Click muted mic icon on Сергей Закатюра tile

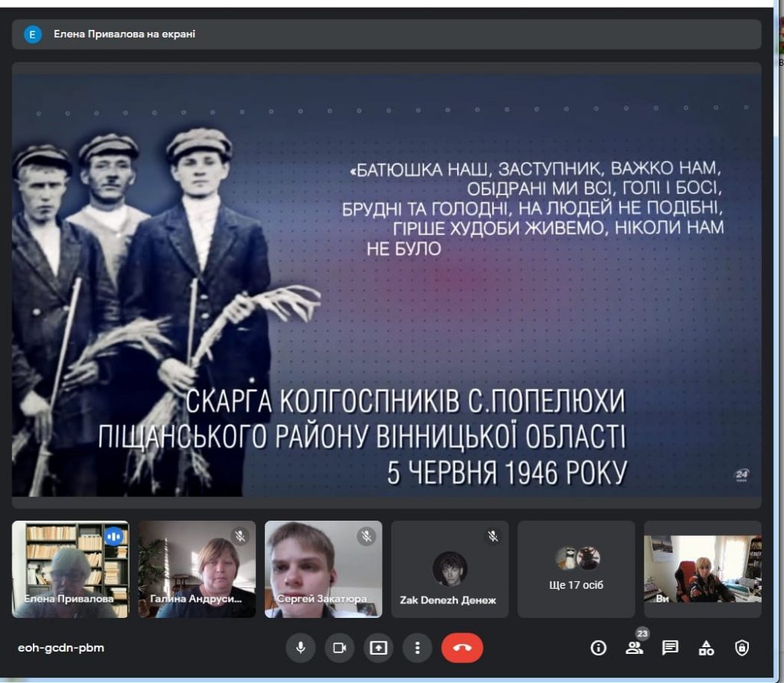367,537
